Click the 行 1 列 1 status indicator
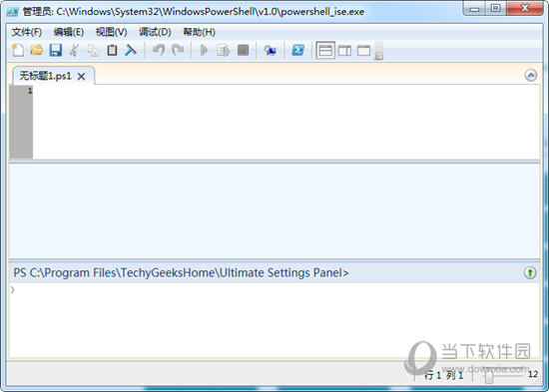Screen dimensions: 549x392 443,375
